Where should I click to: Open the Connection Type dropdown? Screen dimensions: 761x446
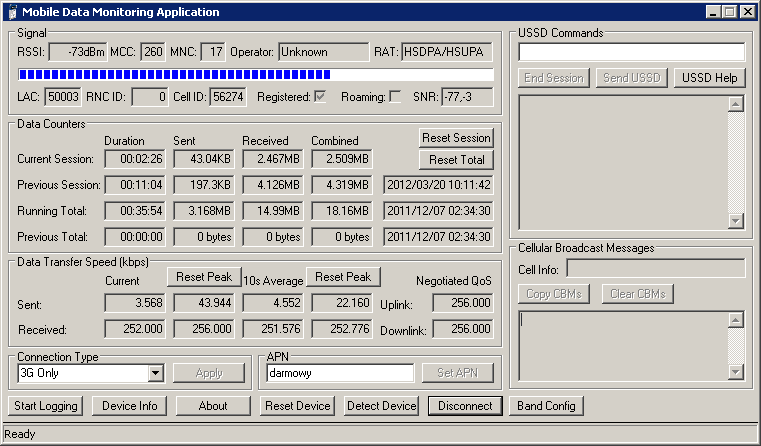coord(155,373)
